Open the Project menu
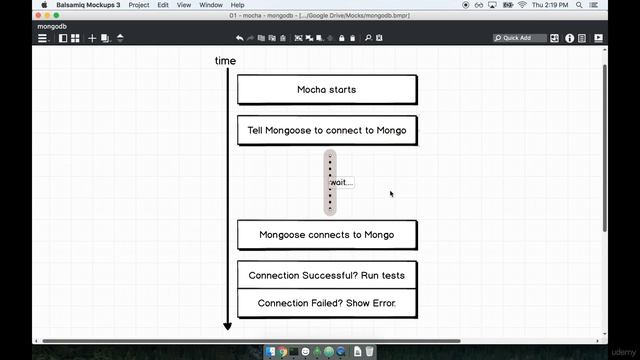Viewport: 640px width, 360px height. [x=139, y=5]
